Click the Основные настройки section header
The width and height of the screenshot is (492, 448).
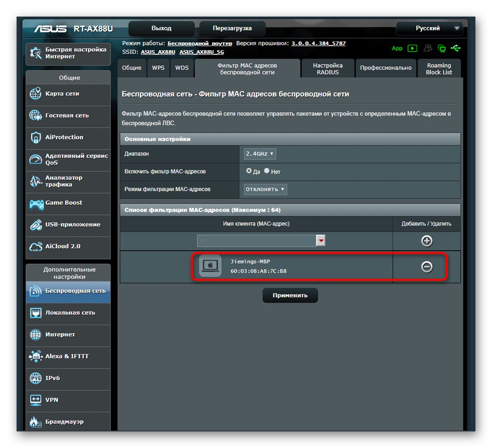click(x=290, y=139)
